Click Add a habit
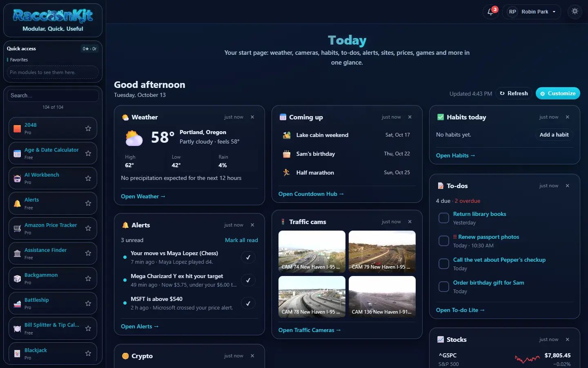Screen dimensions: 588x368 tap(554, 135)
